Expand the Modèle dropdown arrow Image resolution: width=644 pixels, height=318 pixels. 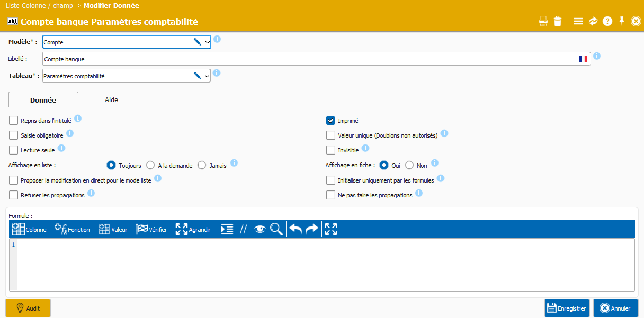coord(207,42)
